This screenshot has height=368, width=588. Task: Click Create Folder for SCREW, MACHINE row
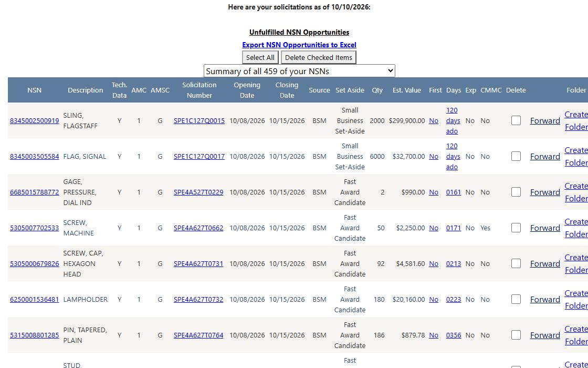coord(576,228)
